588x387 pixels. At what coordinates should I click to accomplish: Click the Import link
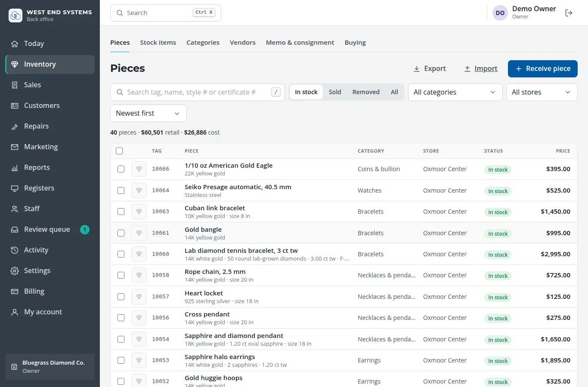point(481,69)
